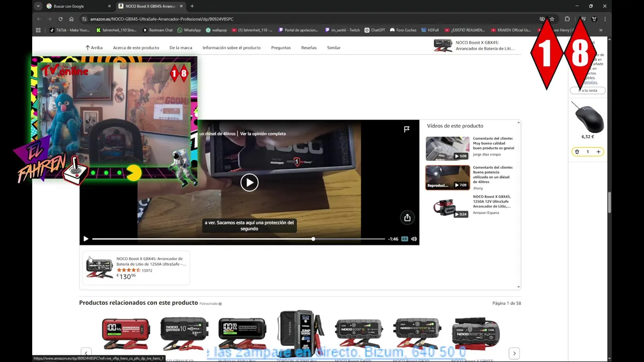The height and width of the screenshot is (362, 644).
Task: Open 'wallapop' bookmark
Action: (216, 30)
